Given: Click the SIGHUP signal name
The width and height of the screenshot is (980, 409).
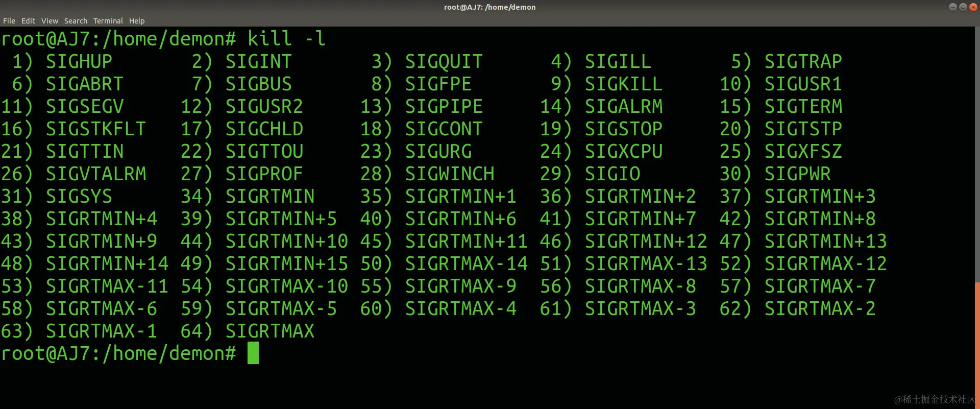Looking at the screenshot, I should pyautogui.click(x=79, y=61).
